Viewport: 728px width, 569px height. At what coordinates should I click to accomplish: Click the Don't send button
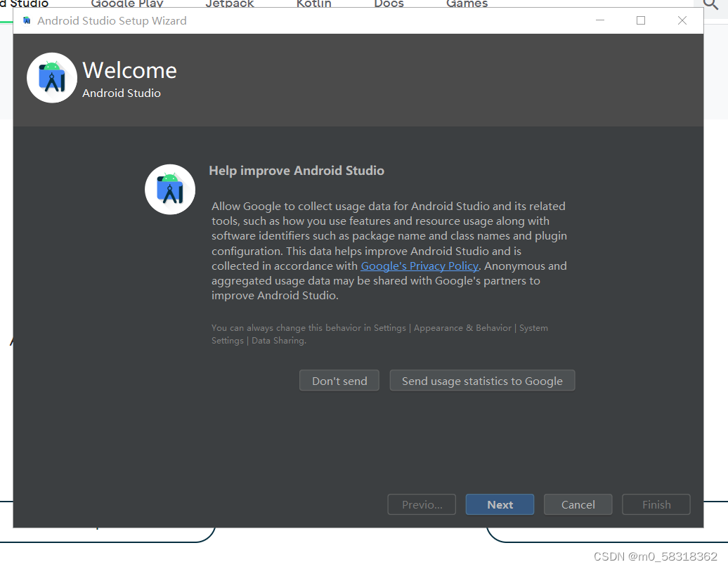tap(339, 381)
